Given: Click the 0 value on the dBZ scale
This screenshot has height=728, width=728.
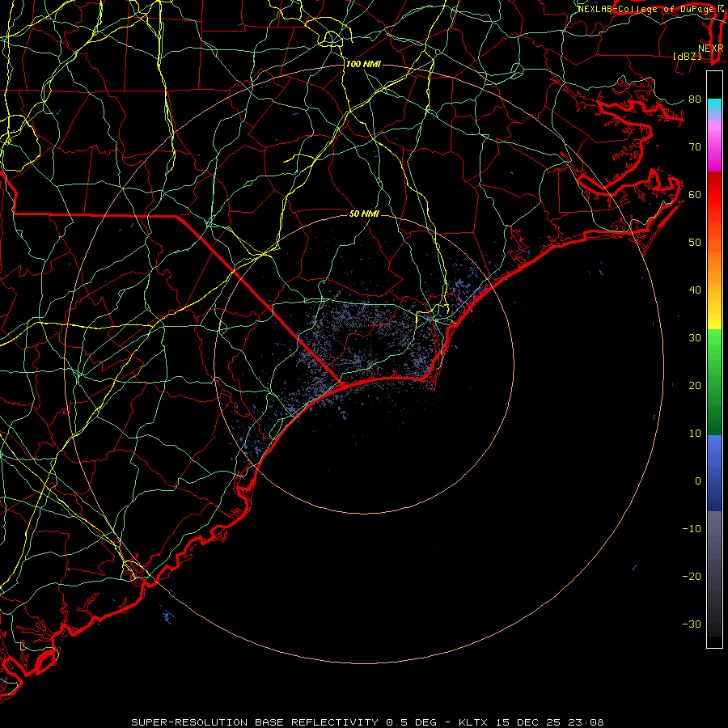Looking at the screenshot, I should 698,481.
